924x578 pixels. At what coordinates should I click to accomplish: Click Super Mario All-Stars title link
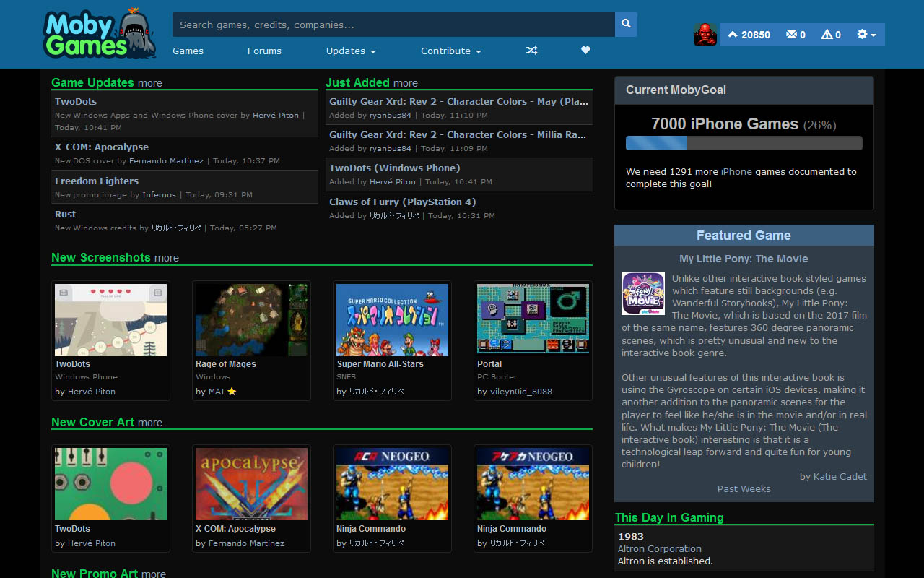coord(380,364)
